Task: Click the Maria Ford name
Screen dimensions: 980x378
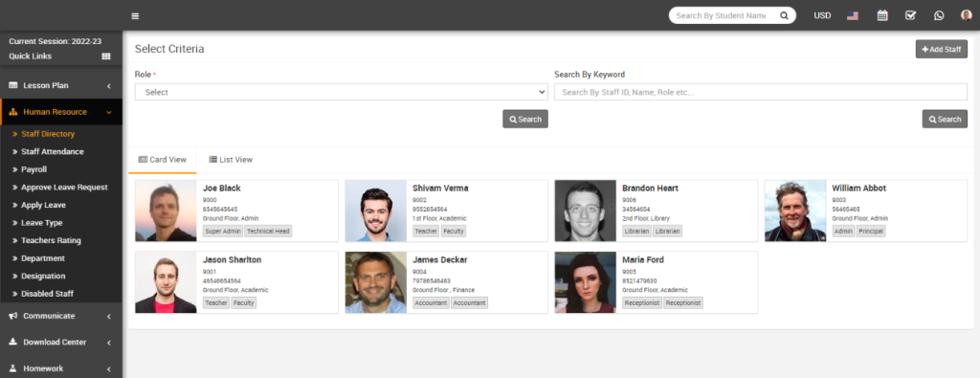Action: click(643, 259)
